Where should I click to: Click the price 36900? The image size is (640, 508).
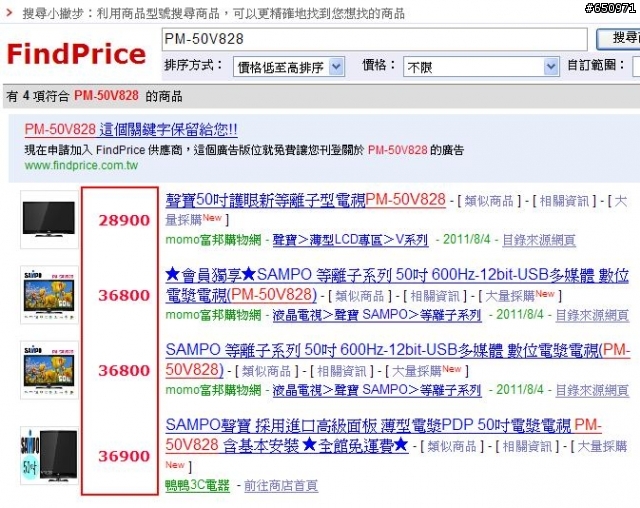click(x=124, y=456)
